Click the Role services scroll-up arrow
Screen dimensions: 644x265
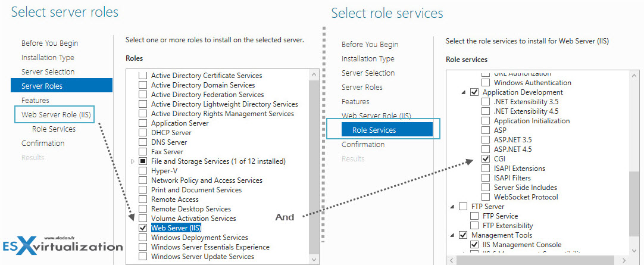(x=634, y=75)
